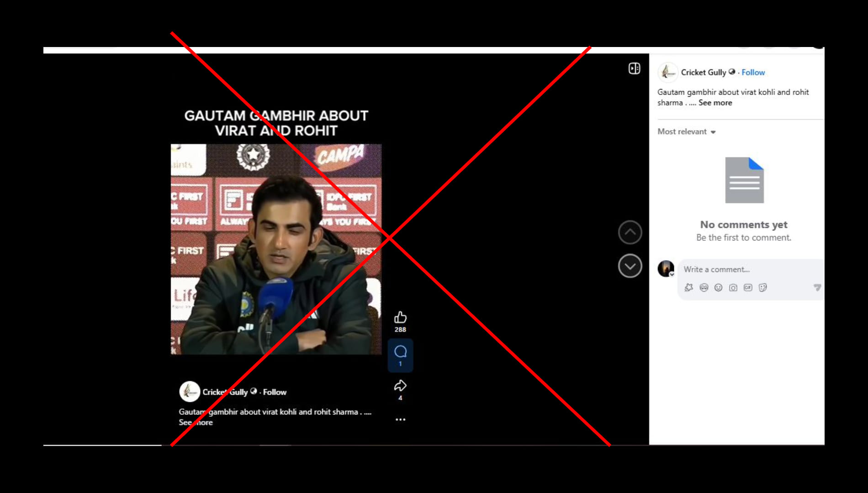Viewport: 868px width, 493px height.
Task: Switch commenting profile via avatar arrow
Action: tap(672, 274)
